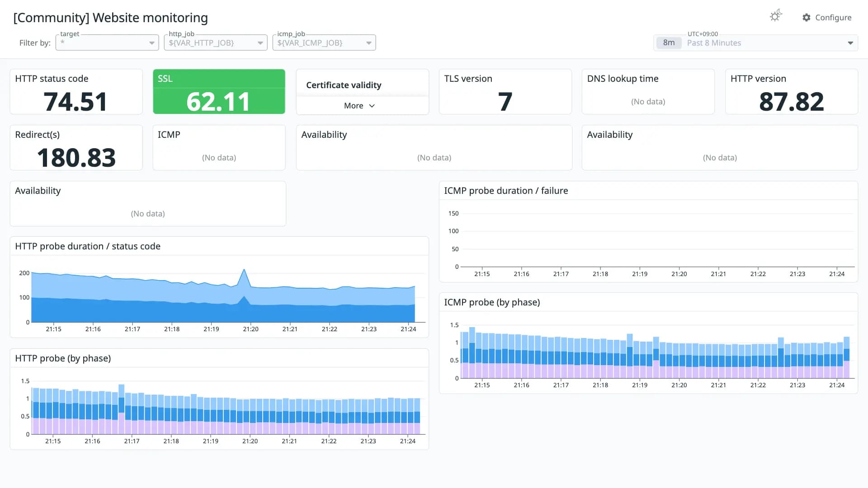Click the ICMP probe duration / failure title
The height and width of the screenshot is (488, 868).
[506, 191]
